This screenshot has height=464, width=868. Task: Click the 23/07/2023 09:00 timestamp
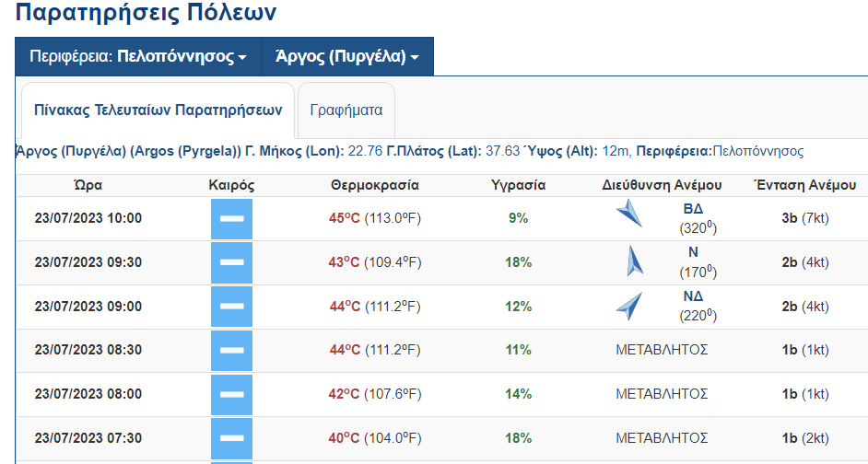coord(88,307)
